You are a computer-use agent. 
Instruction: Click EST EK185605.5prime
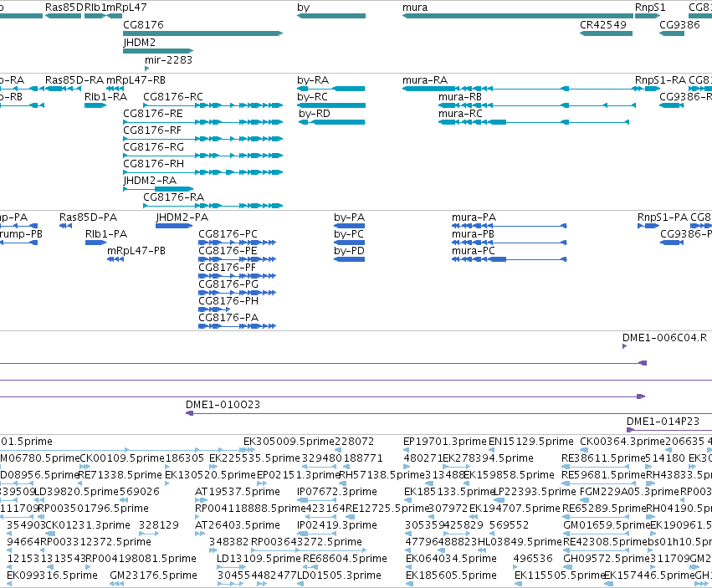(451, 575)
